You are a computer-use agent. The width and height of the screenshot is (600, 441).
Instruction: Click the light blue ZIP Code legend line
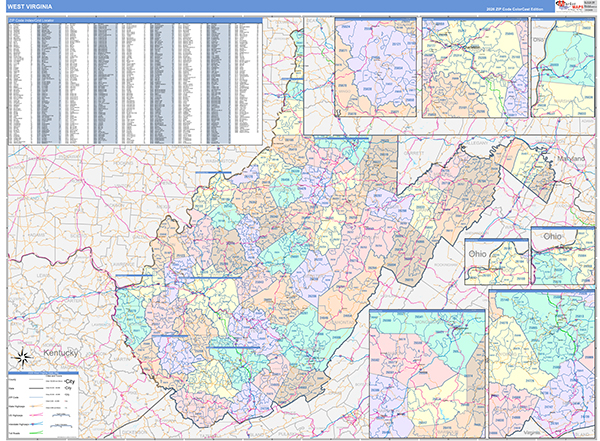point(36,397)
